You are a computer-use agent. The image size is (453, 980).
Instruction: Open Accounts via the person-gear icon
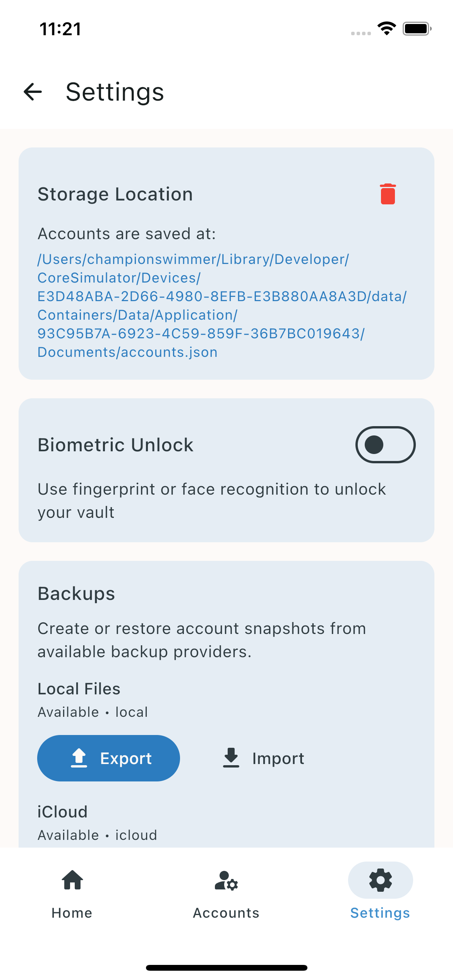pos(226,880)
